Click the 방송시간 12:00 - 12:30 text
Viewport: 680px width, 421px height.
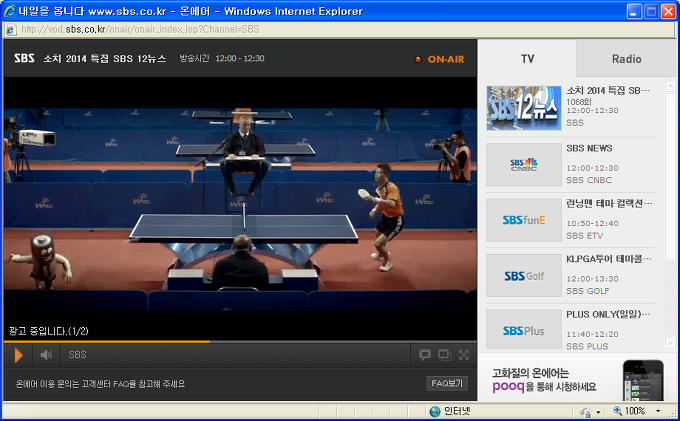(x=222, y=58)
